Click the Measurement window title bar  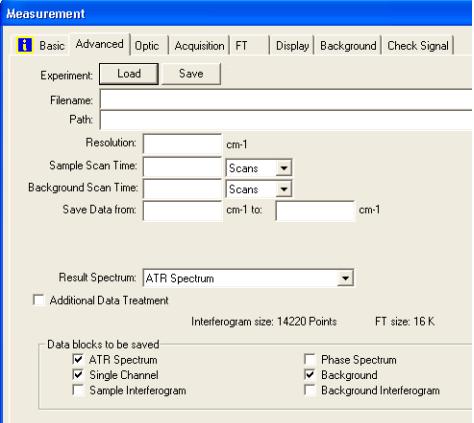coord(237,13)
